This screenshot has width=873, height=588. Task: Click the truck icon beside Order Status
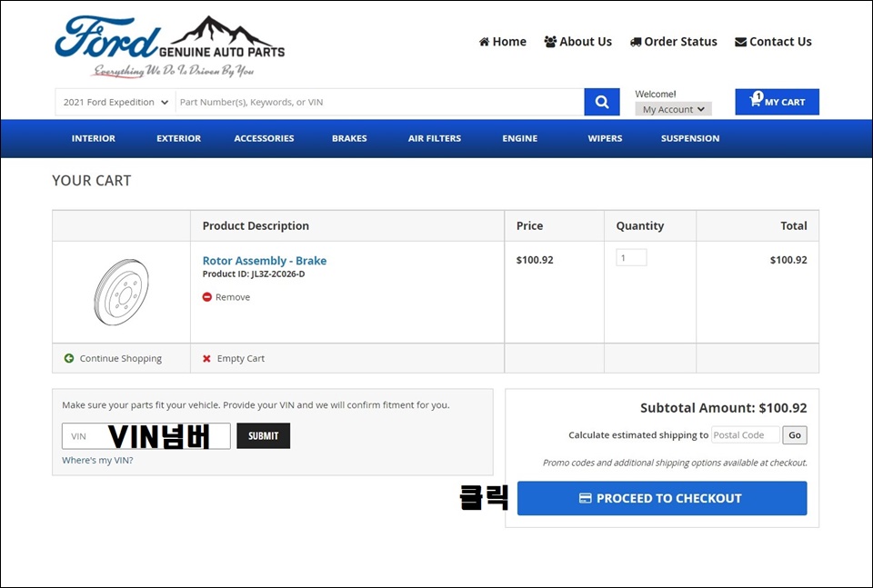point(636,42)
